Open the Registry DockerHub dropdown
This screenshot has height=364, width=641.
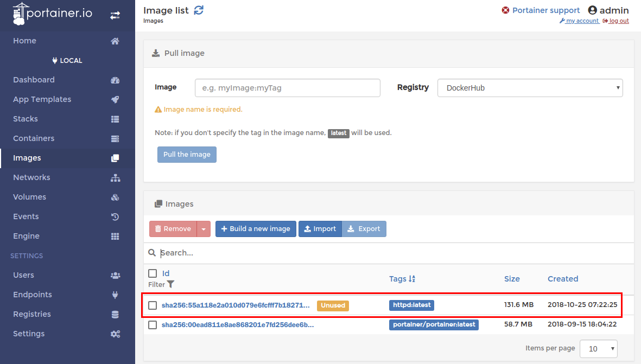click(x=530, y=88)
